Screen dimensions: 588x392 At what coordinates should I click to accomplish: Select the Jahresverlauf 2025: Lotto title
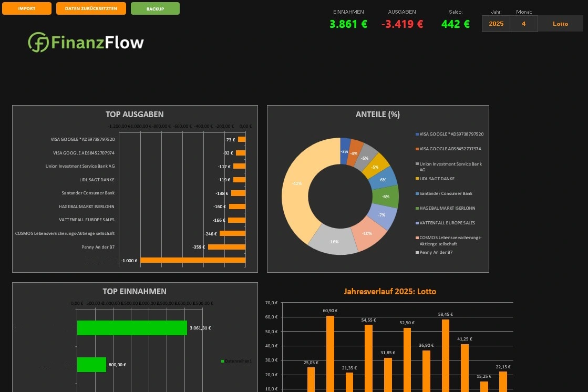coord(390,291)
